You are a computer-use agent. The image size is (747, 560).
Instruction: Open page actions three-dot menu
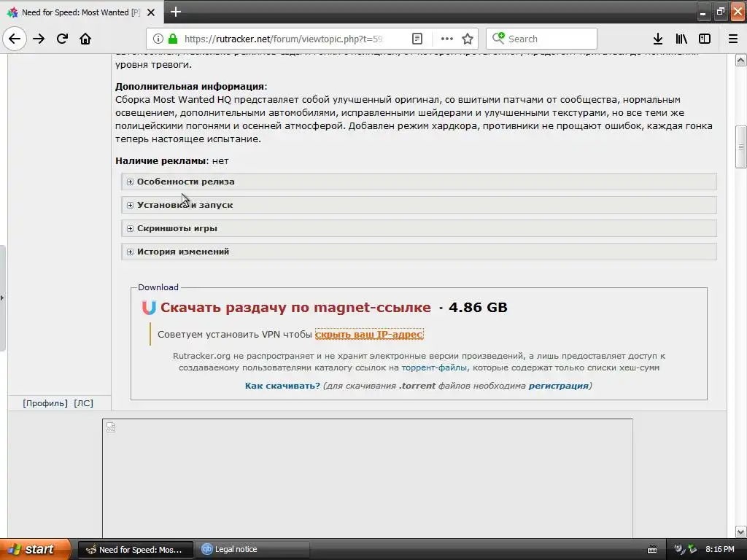(447, 39)
